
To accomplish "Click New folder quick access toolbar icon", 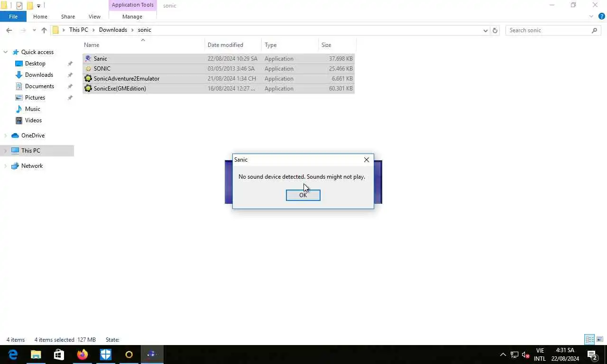I will point(30,6).
